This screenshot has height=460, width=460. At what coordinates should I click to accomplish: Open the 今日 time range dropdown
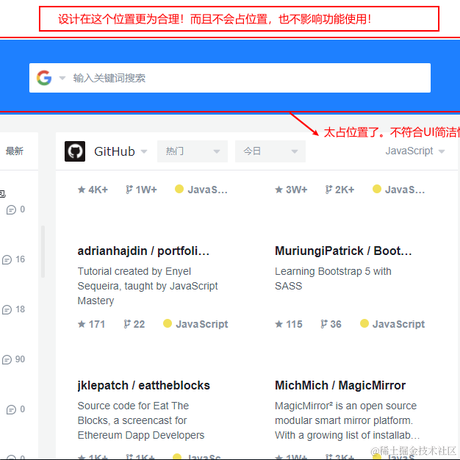point(270,151)
